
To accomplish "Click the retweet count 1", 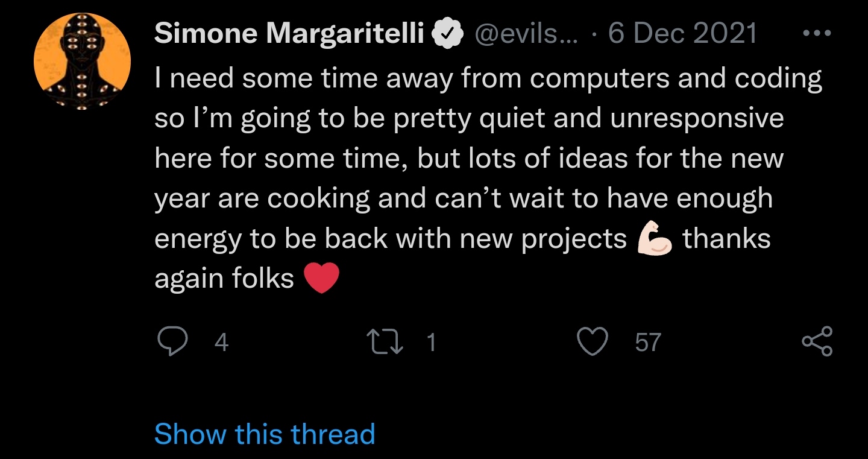I will (x=430, y=343).
